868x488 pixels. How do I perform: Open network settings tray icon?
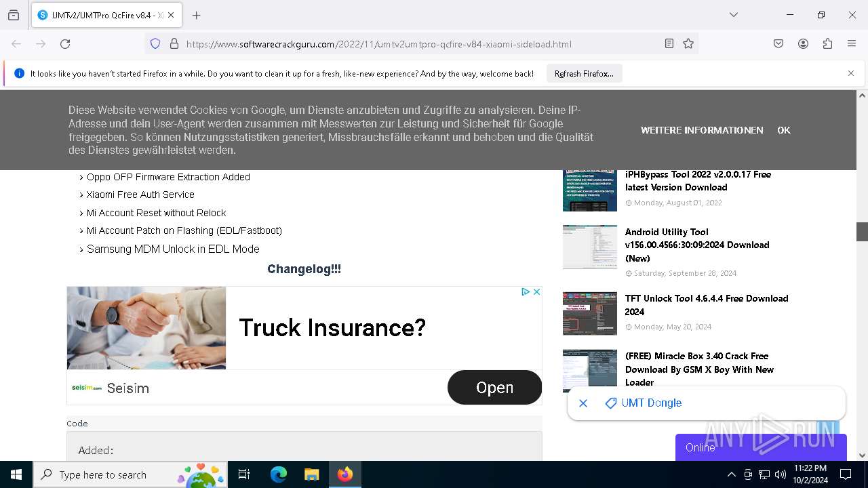764,474
